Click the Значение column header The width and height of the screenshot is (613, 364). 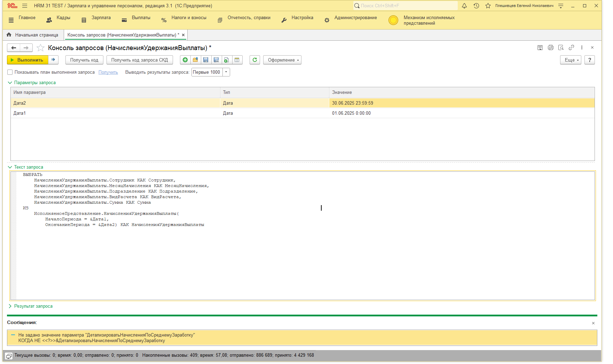coord(462,92)
